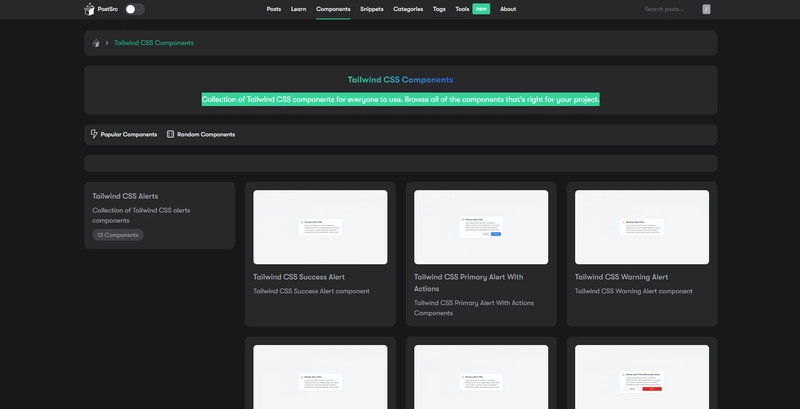Open Tags in navigation
Image resolution: width=800 pixels, height=409 pixels.
click(x=439, y=9)
